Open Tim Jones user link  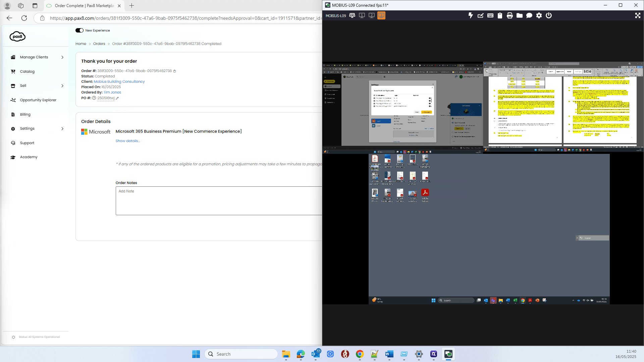coord(112,93)
